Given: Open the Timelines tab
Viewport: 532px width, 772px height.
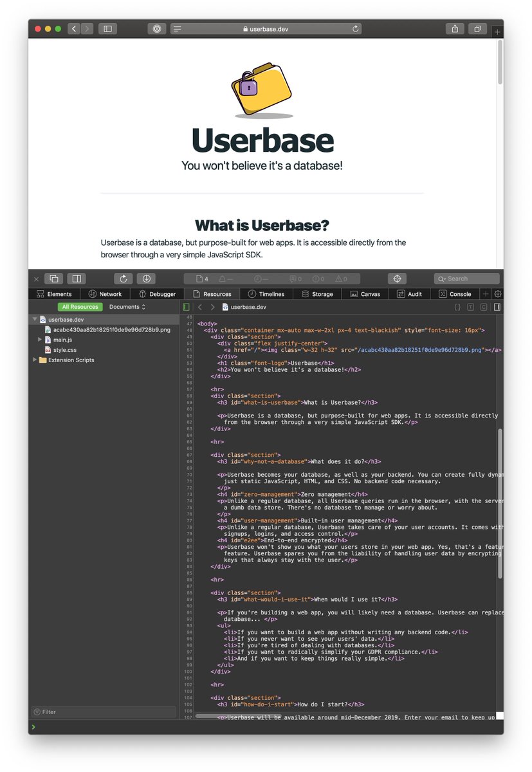Looking at the screenshot, I should 266,294.
